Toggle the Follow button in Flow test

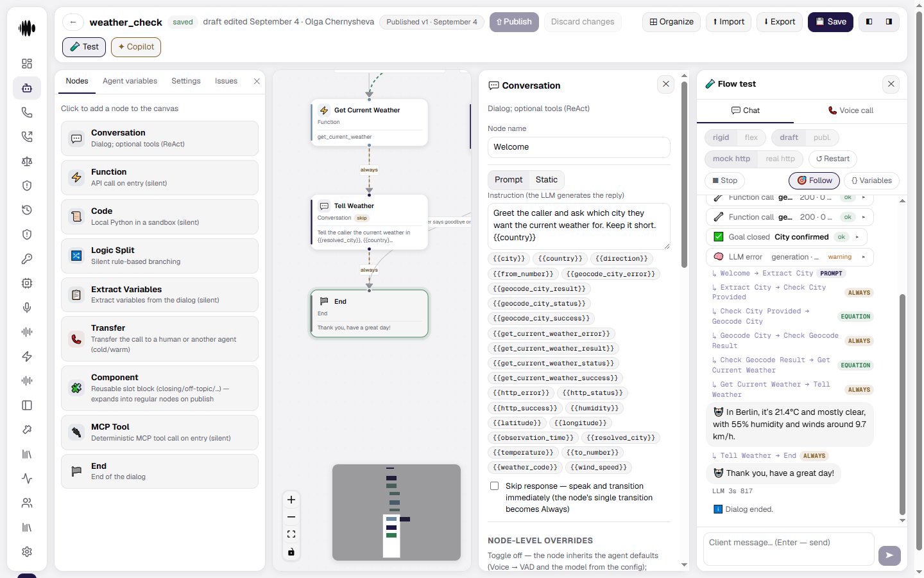(x=814, y=180)
